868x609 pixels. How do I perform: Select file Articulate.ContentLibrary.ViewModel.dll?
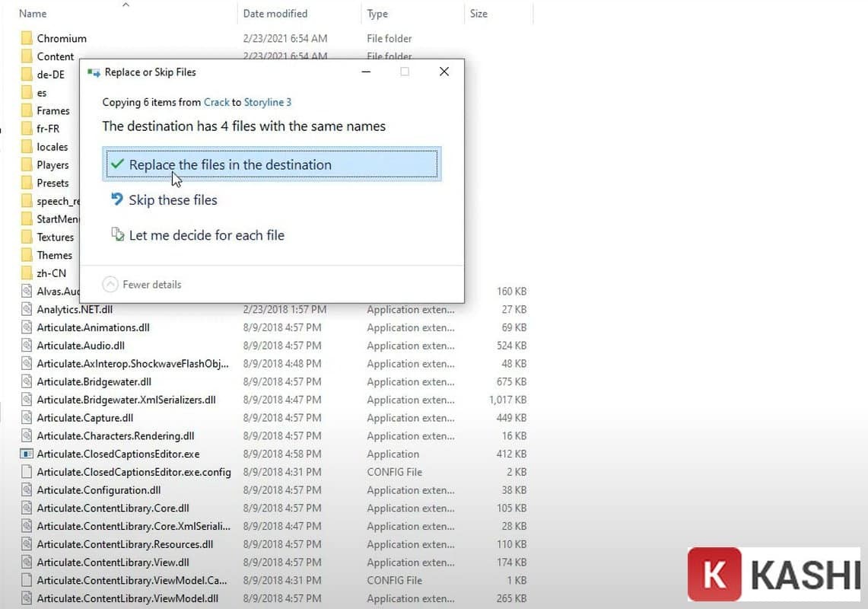[x=127, y=598]
